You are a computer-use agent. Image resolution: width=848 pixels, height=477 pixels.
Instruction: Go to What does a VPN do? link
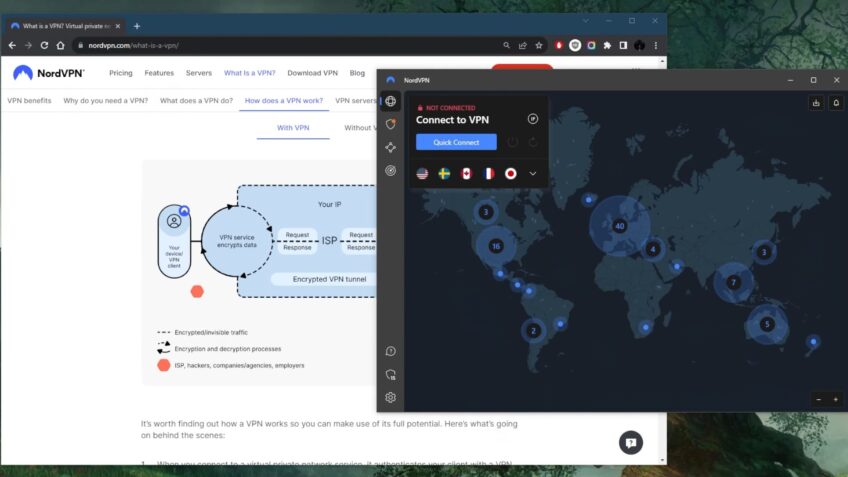[196, 101]
